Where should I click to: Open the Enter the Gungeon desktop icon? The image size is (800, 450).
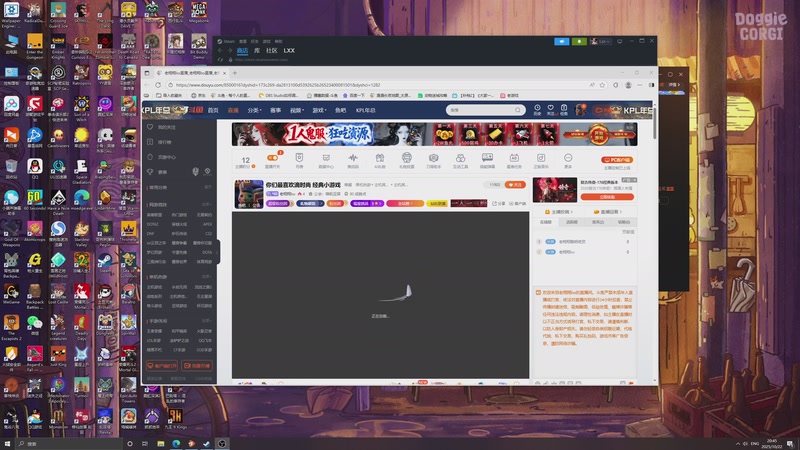coord(35,46)
